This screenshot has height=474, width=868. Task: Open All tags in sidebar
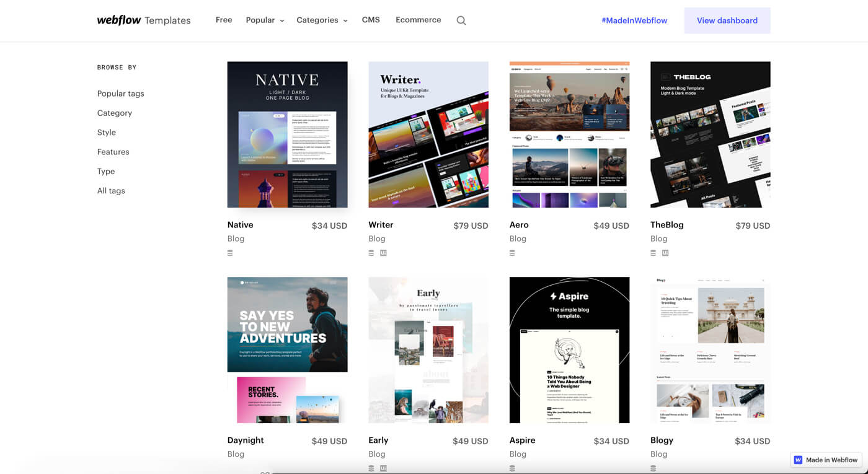pyautogui.click(x=111, y=191)
